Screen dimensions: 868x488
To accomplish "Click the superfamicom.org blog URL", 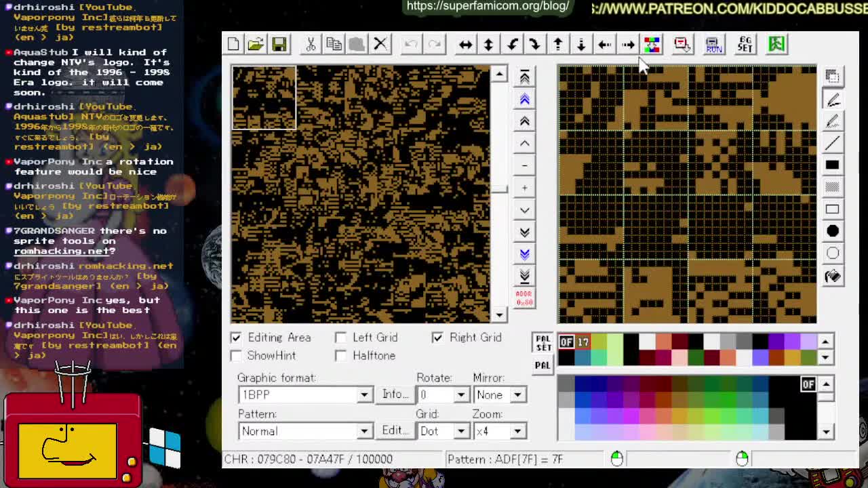I will 488,6.
